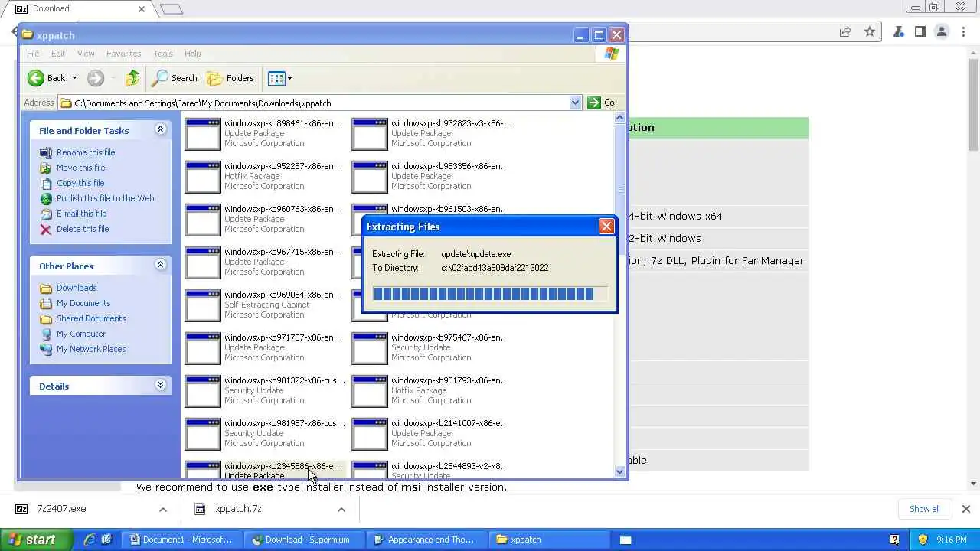The height and width of the screenshot is (551, 980).
Task: Select windowsxp-kb932823-v3-x86 file icon
Action: [x=370, y=134]
